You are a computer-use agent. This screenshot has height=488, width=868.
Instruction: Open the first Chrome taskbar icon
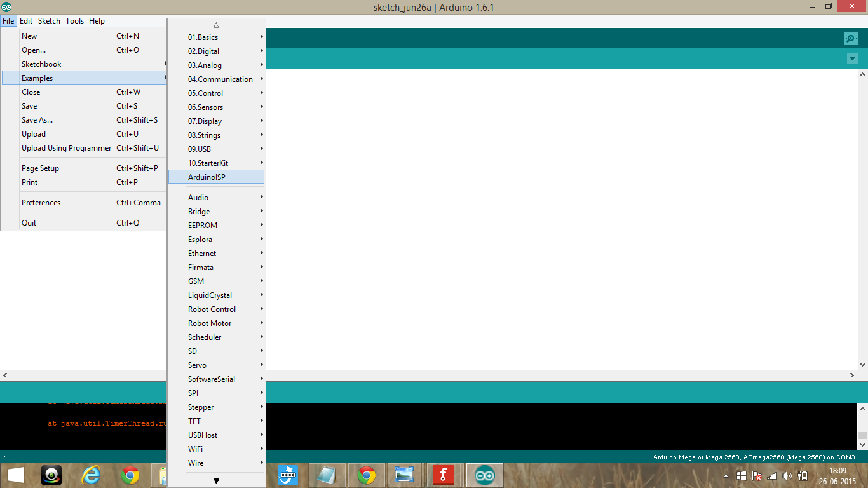(x=130, y=475)
